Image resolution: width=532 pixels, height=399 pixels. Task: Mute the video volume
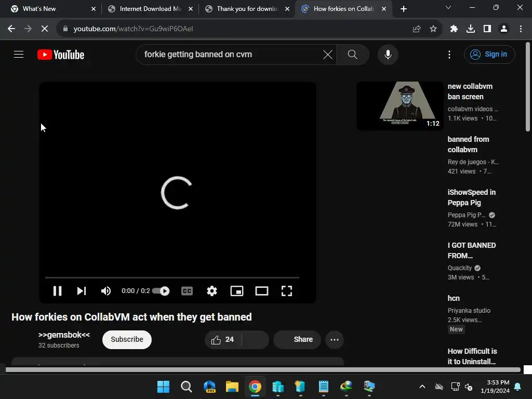point(106,291)
